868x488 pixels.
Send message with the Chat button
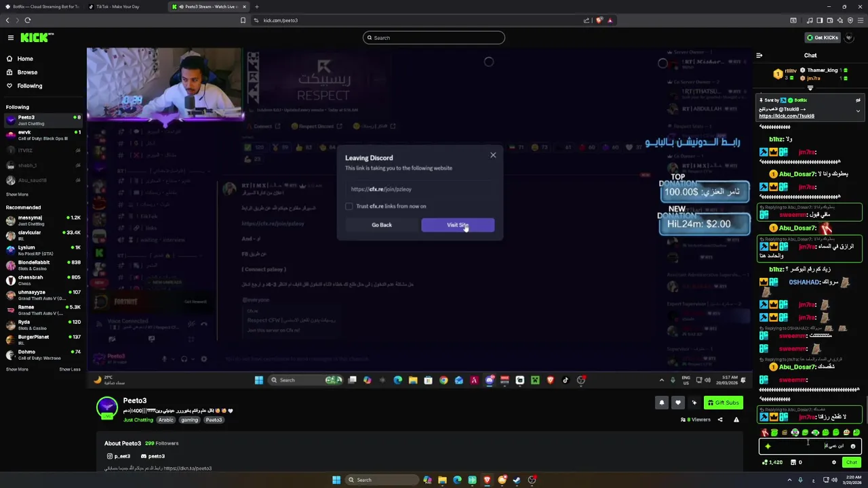pyautogui.click(x=852, y=462)
